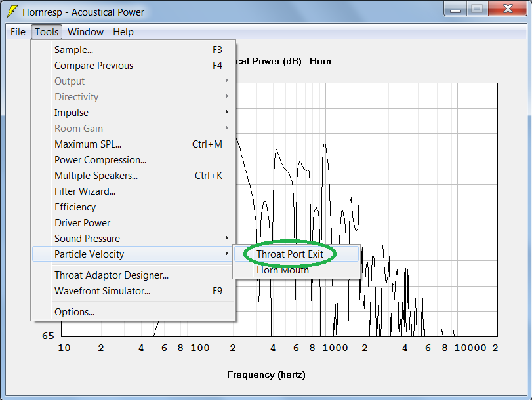Expand the Impulse submenu
532x400 pixels.
point(134,112)
